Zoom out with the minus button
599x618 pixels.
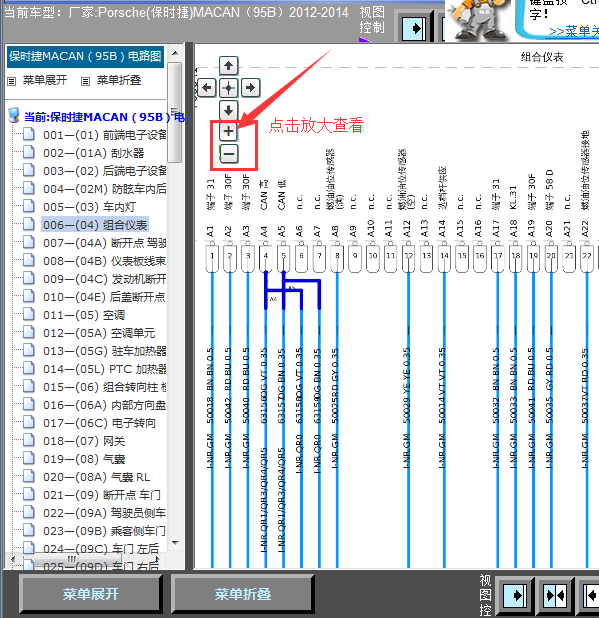tap(229, 153)
